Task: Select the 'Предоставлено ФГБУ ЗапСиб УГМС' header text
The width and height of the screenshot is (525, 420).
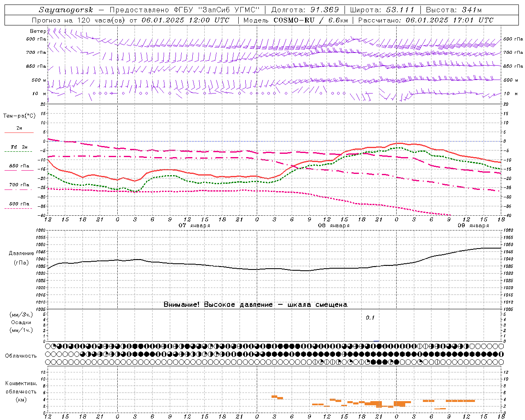Action: click(x=185, y=10)
